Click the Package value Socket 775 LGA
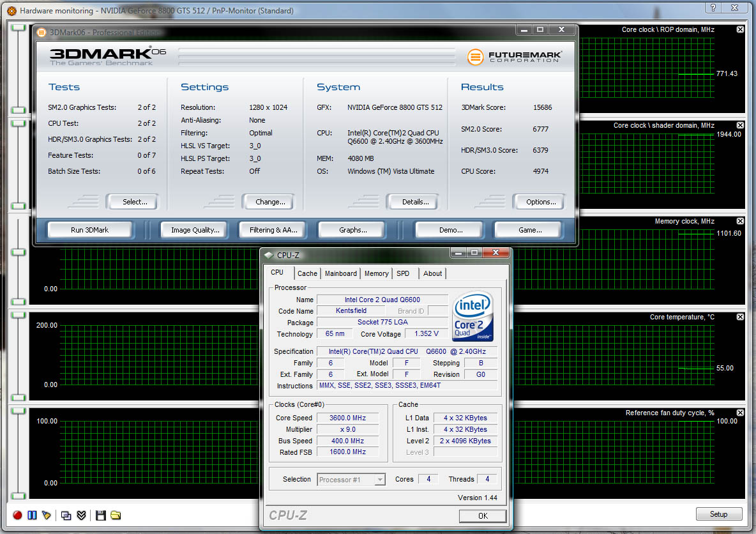Viewport: 756px width, 534px height. coord(382,322)
